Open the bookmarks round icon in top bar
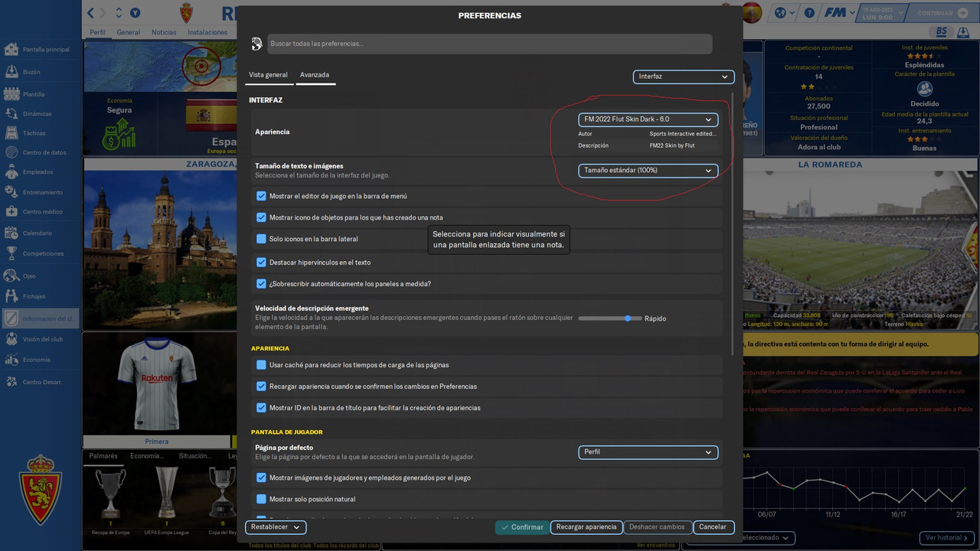Screen dimensions: 980x551 point(136,12)
